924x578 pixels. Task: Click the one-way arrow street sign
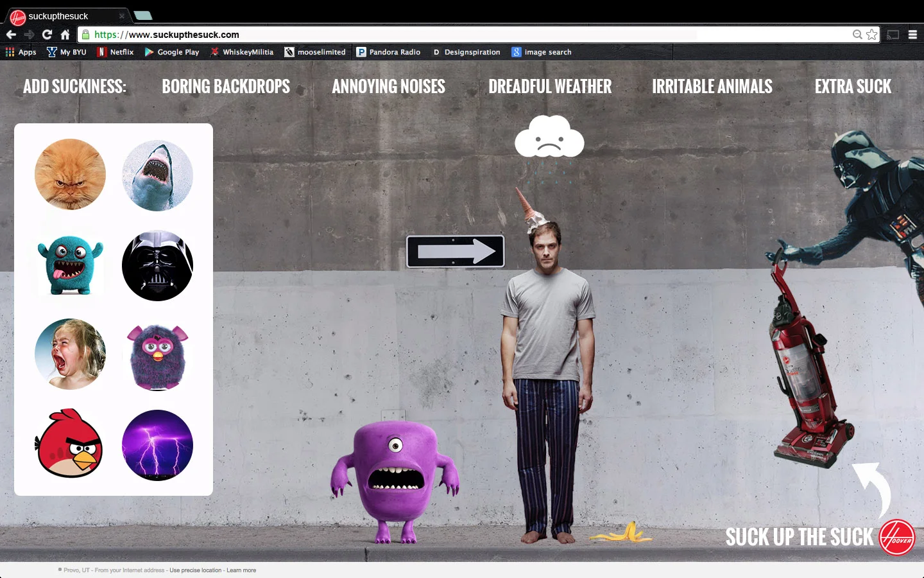pos(456,251)
